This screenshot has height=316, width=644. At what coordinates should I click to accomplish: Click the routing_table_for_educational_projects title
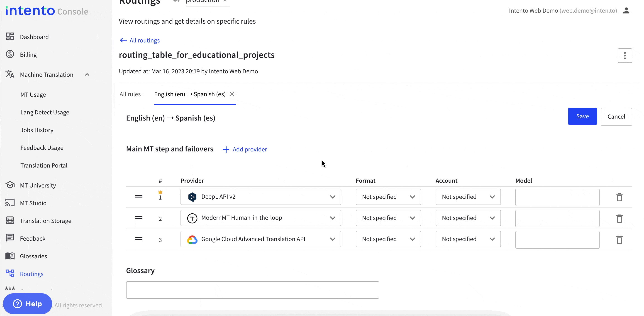coord(197,55)
